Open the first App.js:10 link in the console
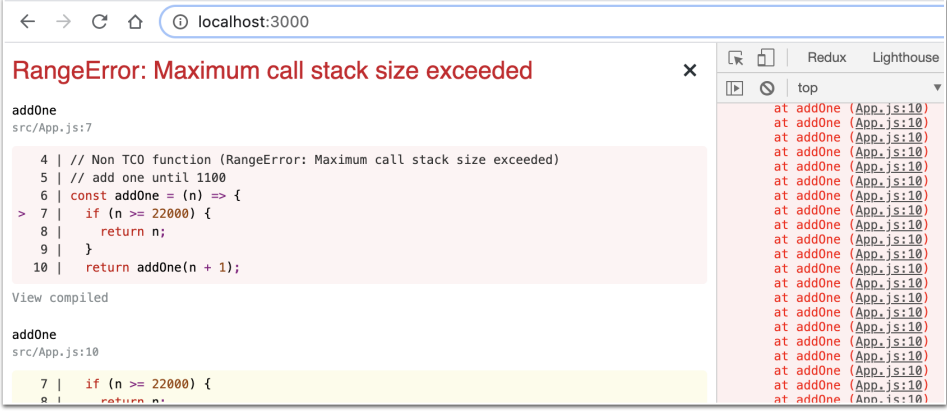The height and width of the screenshot is (411, 947). pyautogui.click(x=891, y=108)
